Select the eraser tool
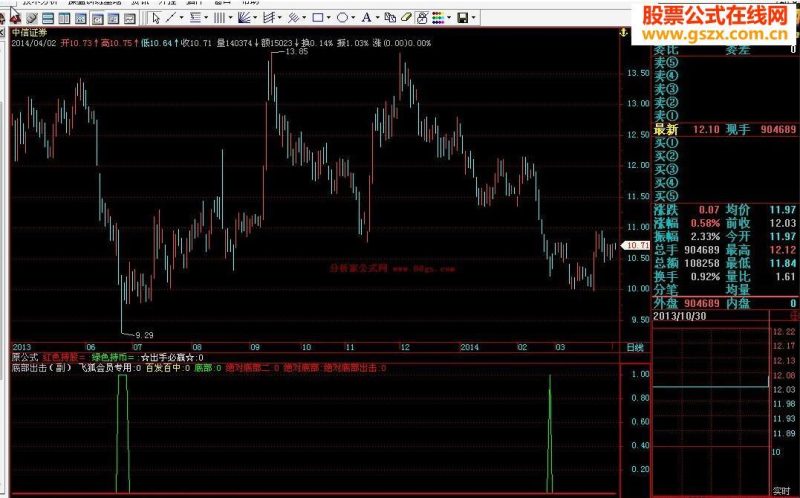 [x=406, y=18]
